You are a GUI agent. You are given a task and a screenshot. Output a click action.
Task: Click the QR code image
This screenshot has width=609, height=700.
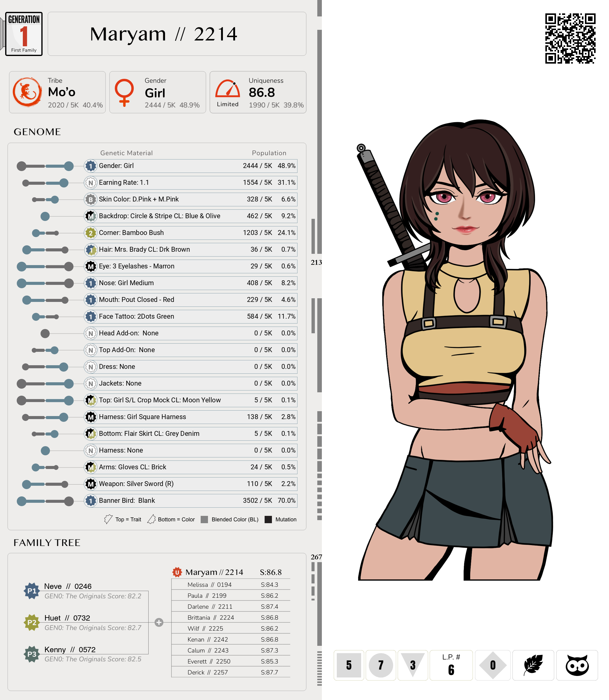click(x=570, y=38)
